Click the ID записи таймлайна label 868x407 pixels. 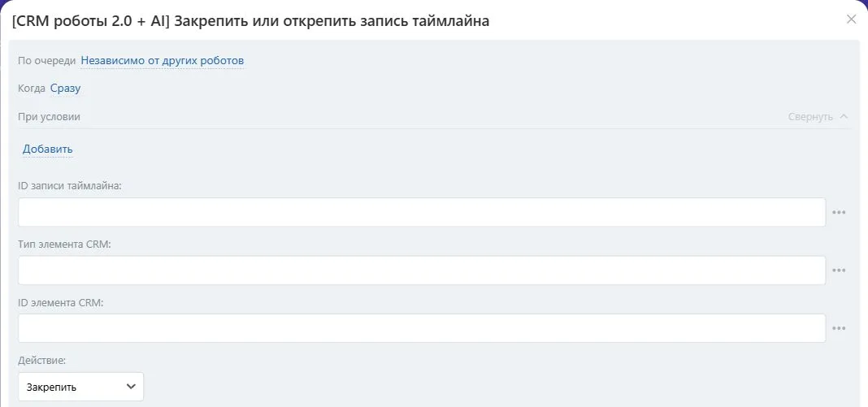[70, 186]
